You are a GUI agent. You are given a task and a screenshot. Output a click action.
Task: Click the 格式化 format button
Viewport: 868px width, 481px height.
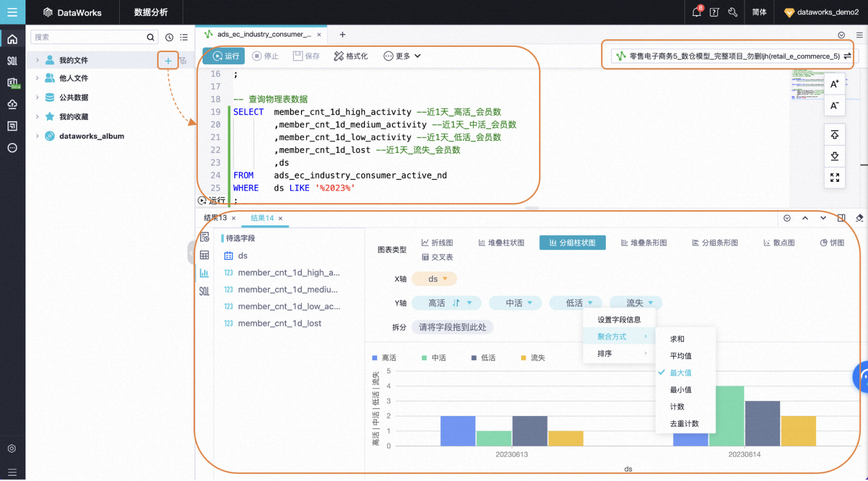[351, 56]
